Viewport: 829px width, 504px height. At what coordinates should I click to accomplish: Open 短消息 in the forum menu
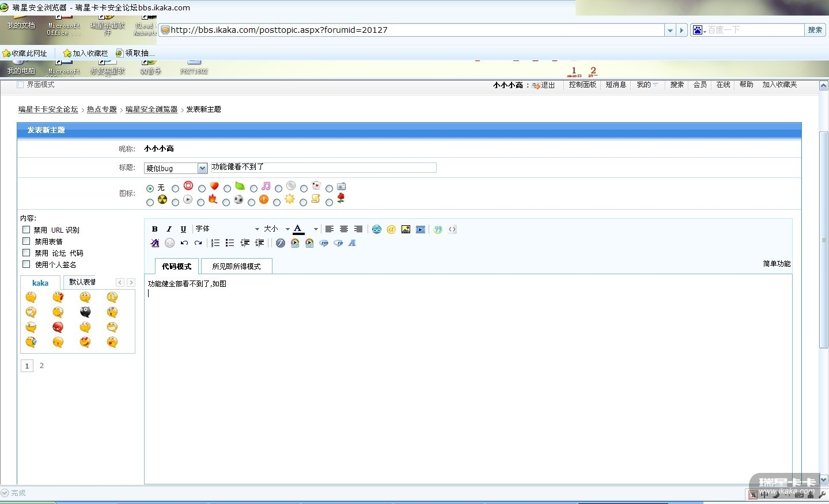(616, 85)
